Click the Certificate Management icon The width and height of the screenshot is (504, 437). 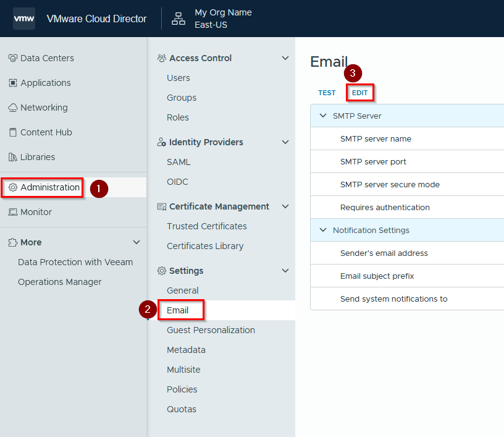[162, 206]
